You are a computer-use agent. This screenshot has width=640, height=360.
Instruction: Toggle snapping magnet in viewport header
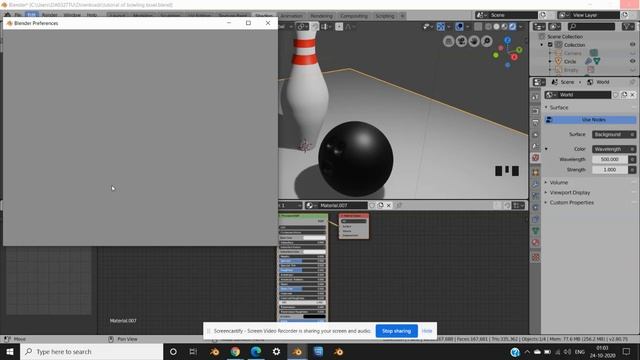pyautogui.click(x=315, y=27)
